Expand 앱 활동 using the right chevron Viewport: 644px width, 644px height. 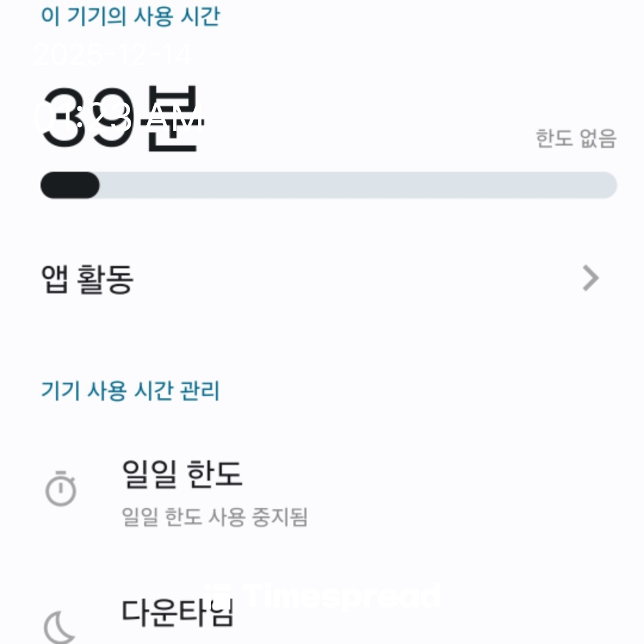(x=590, y=278)
